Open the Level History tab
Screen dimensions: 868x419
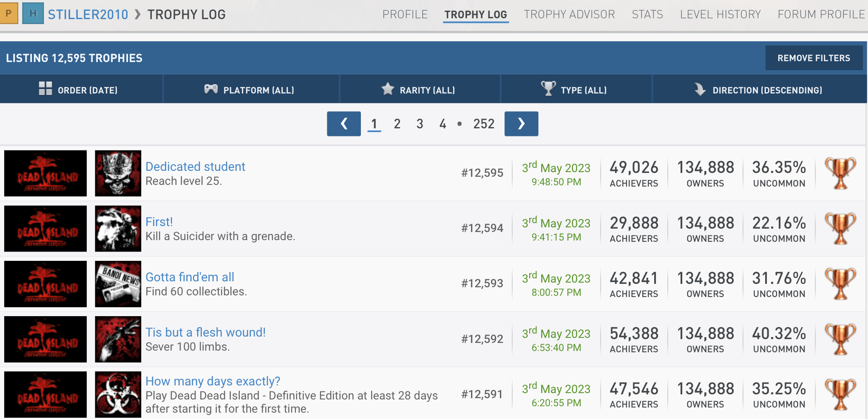coord(720,14)
